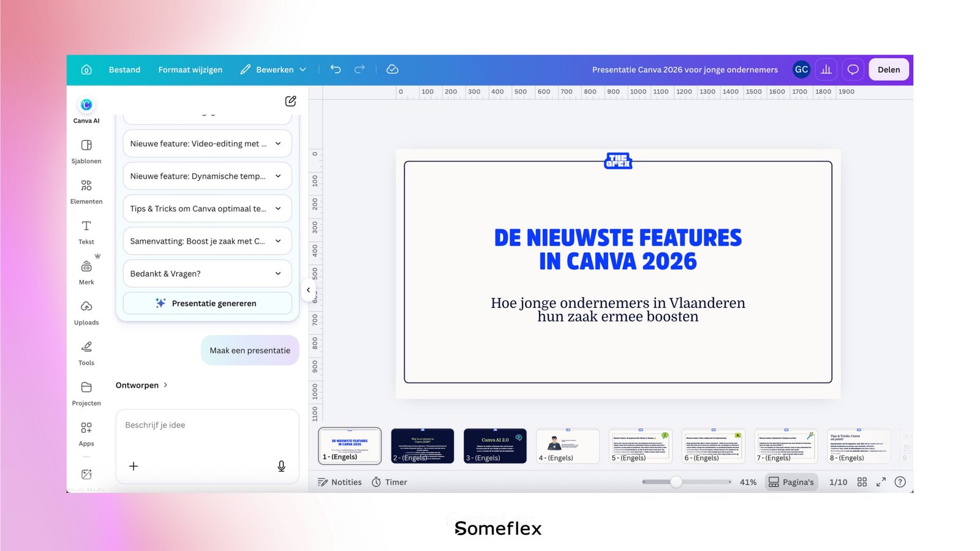Select the Tekst tool
This screenshot has height=551, width=980.
point(86,232)
